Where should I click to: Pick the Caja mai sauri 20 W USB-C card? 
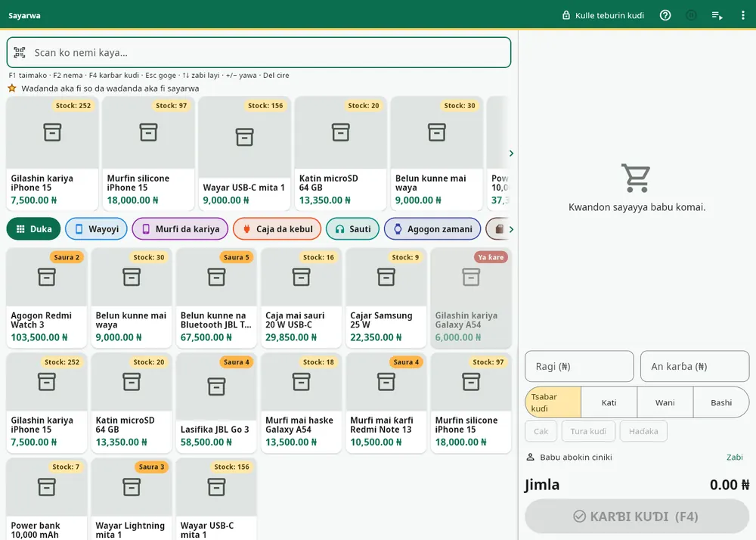coord(302,298)
